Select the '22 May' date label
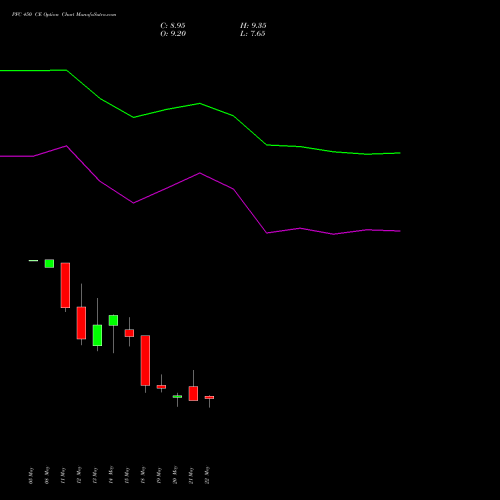The width and height of the screenshot is (500, 500). pos(207,475)
